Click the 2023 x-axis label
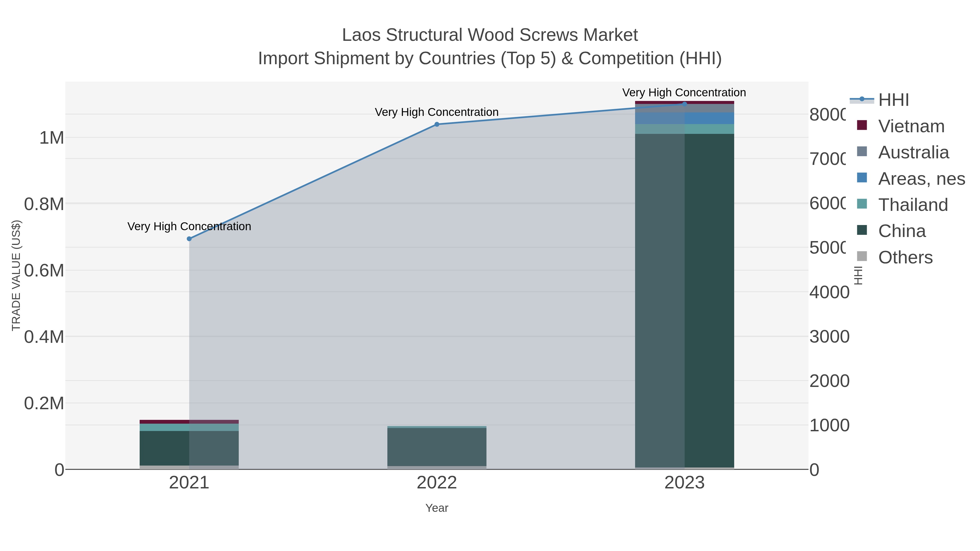Image resolution: width=980 pixels, height=551 pixels. [x=684, y=483]
